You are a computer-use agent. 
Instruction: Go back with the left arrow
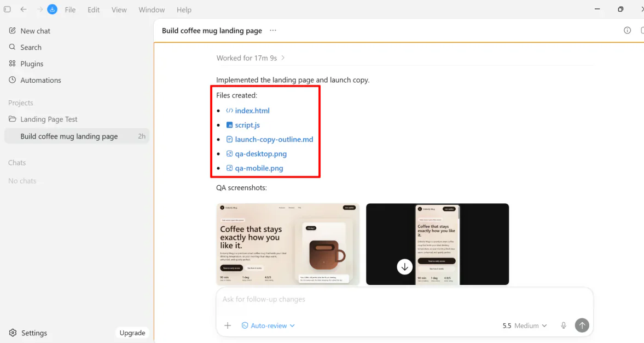24,9
